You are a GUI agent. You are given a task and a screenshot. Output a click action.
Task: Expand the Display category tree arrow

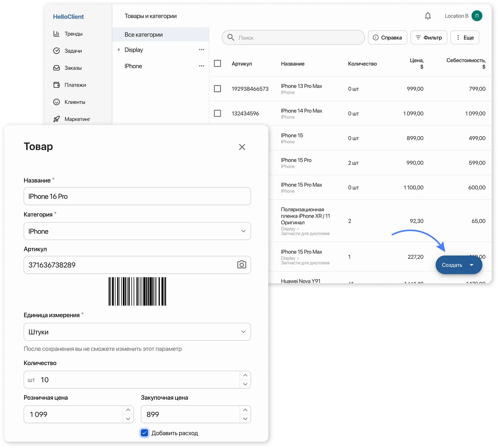119,50
